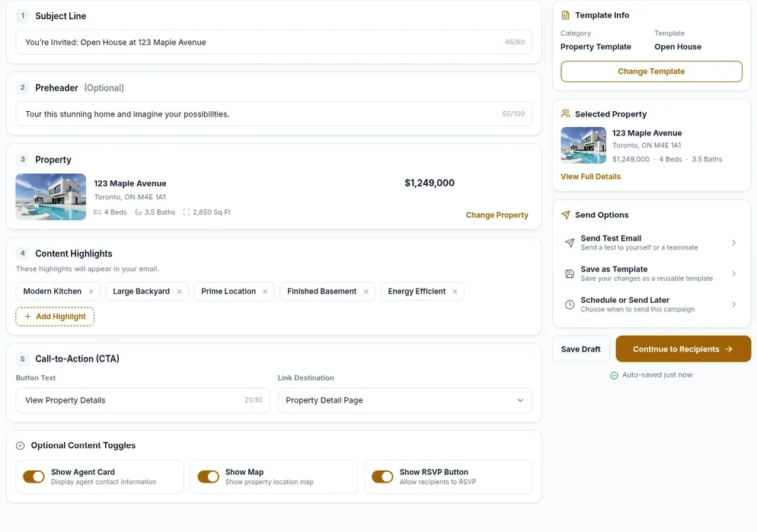Click the Template Info document icon
The width and height of the screenshot is (757, 532).
565,15
